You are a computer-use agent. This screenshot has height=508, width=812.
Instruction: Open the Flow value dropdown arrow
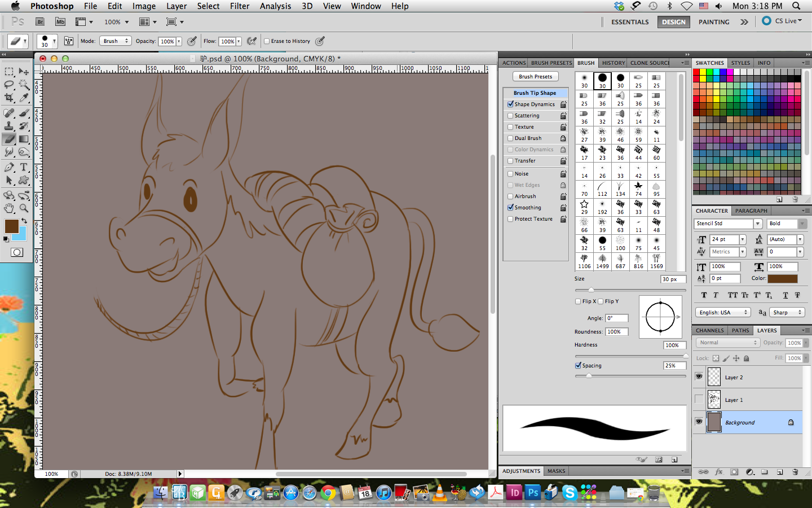coord(239,41)
